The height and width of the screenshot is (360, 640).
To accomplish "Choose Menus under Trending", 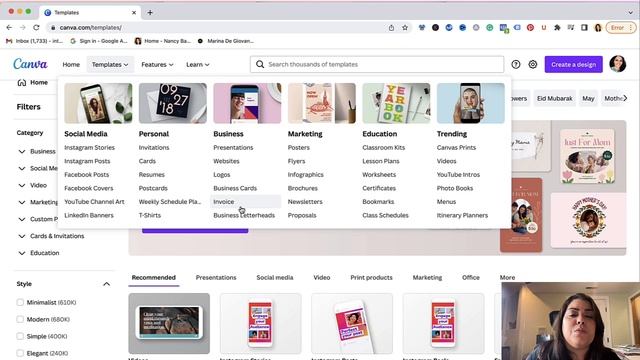I will coord(447,202).
